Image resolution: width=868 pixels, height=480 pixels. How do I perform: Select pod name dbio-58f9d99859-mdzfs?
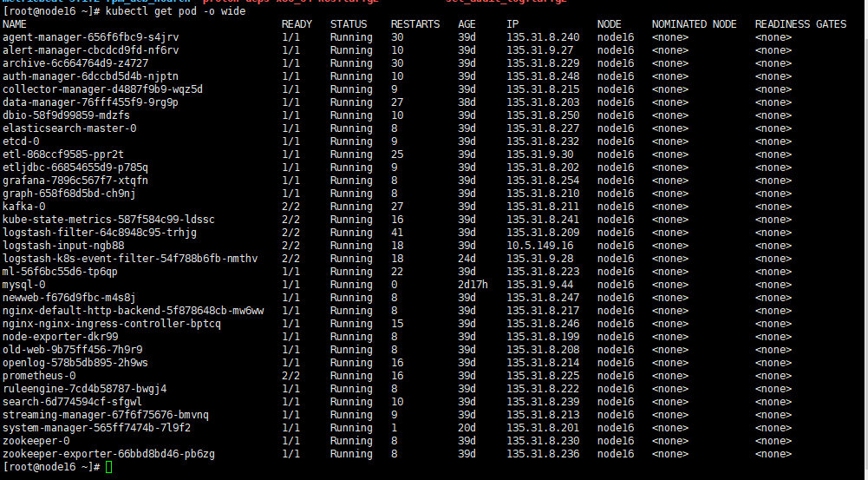pyautogui.click(x=66, y=115)
